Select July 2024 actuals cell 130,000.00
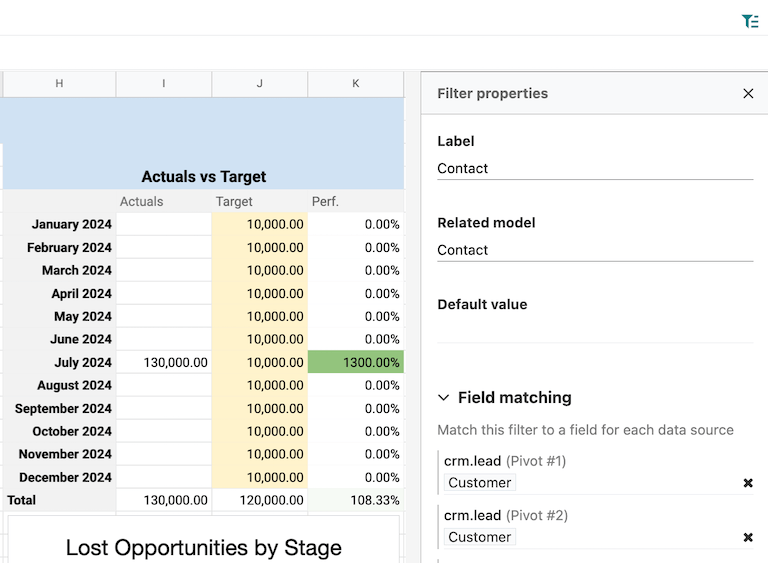This screenshot has width=768, height=563. [x=164, y=362]
